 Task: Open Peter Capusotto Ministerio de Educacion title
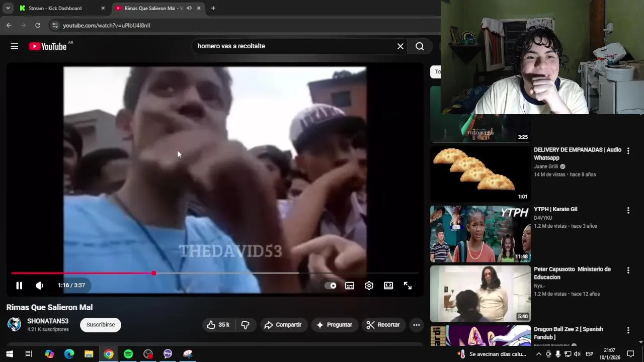(x=572, y=273)
